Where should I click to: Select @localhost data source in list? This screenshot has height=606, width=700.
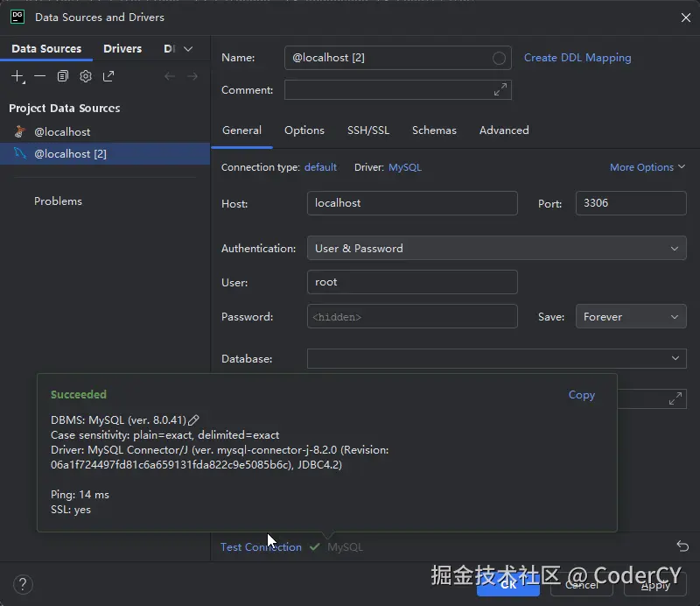tap(105, 132)
